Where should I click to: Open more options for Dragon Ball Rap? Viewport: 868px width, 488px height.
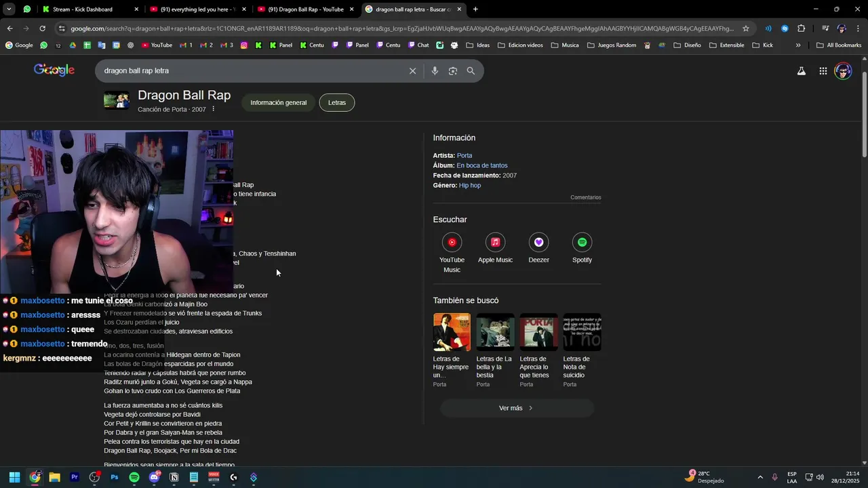tap(213, 109)
